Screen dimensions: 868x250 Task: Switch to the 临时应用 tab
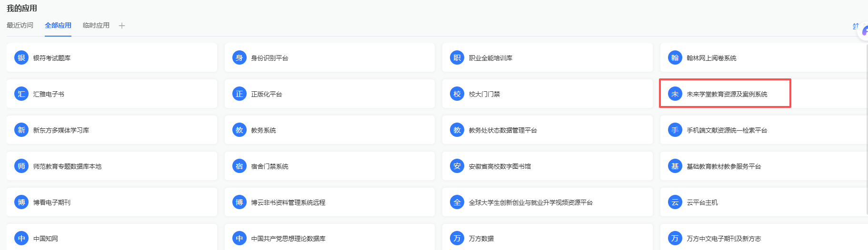coord(96,26)
